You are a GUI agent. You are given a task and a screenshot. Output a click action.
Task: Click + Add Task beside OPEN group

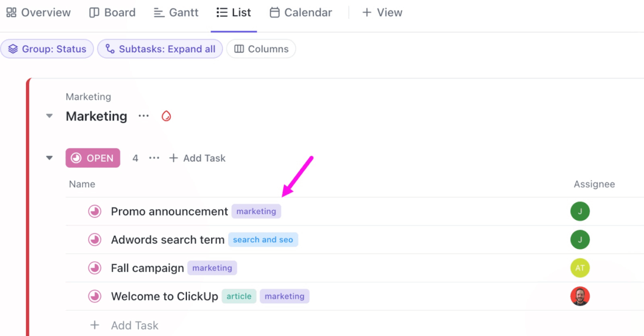point(197,158)
